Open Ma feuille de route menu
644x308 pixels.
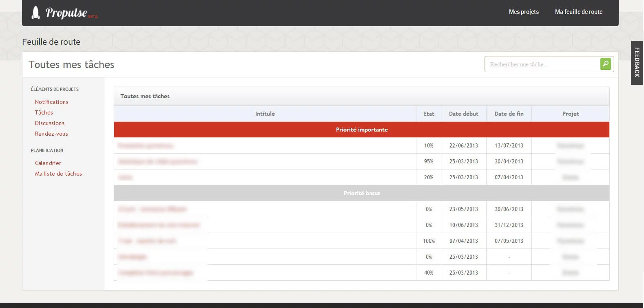(578, 12)
